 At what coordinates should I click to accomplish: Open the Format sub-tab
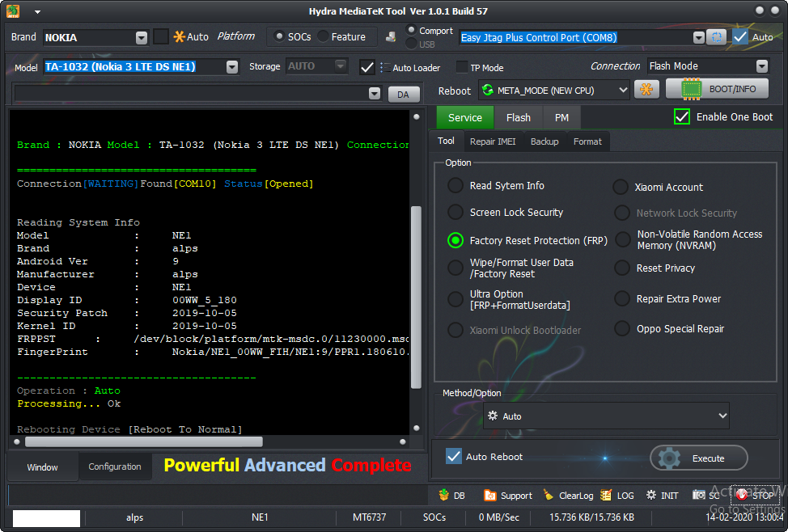click(587, 141)
